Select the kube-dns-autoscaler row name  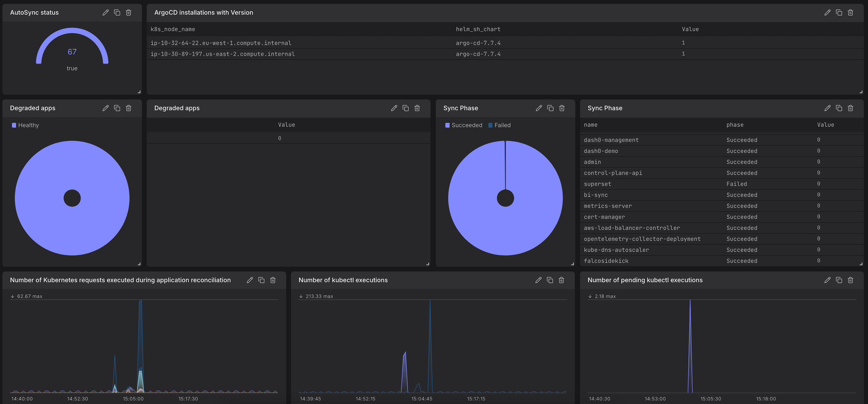[616, 250]
